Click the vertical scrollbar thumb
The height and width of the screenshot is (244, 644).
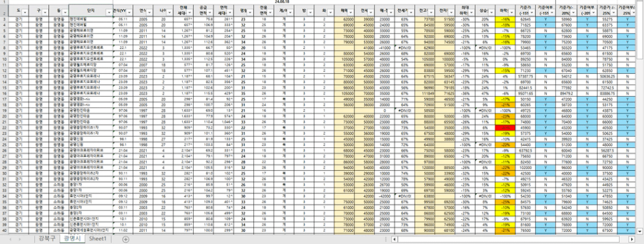(640, 30)
